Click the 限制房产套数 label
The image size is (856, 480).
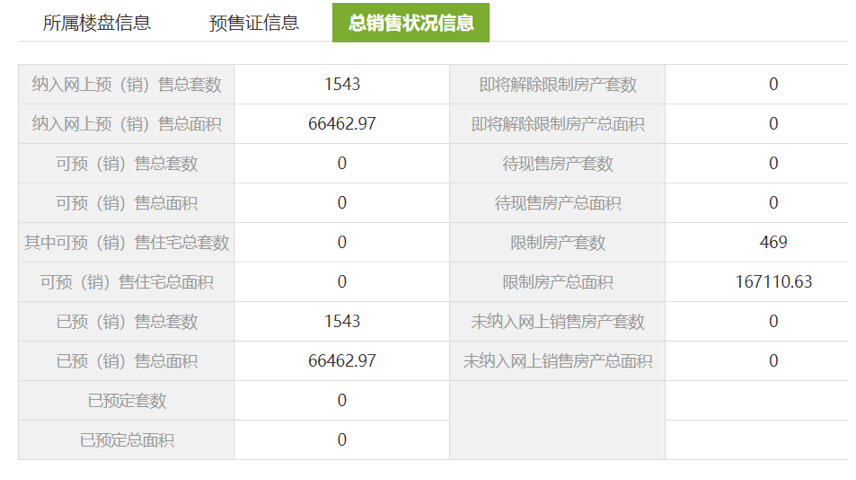[x=557, y=242]
